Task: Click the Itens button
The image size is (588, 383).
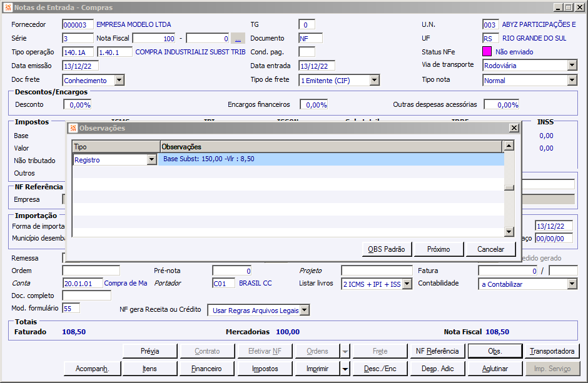Action: click(x=150, y=369)
